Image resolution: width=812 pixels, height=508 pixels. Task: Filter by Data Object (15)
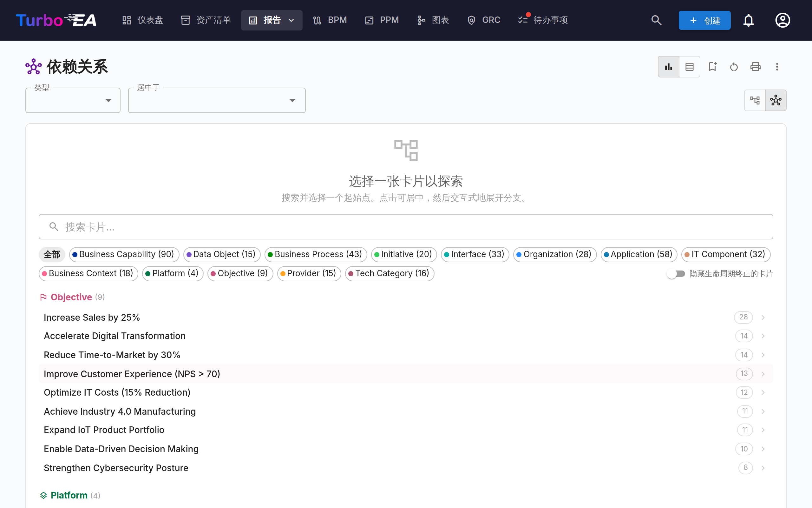[x=222, y=254]
